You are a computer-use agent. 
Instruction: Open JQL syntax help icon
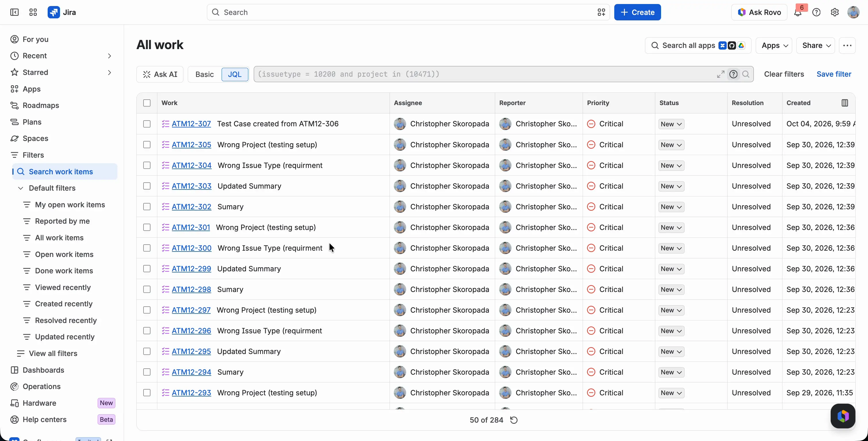(x=733, y=74)
